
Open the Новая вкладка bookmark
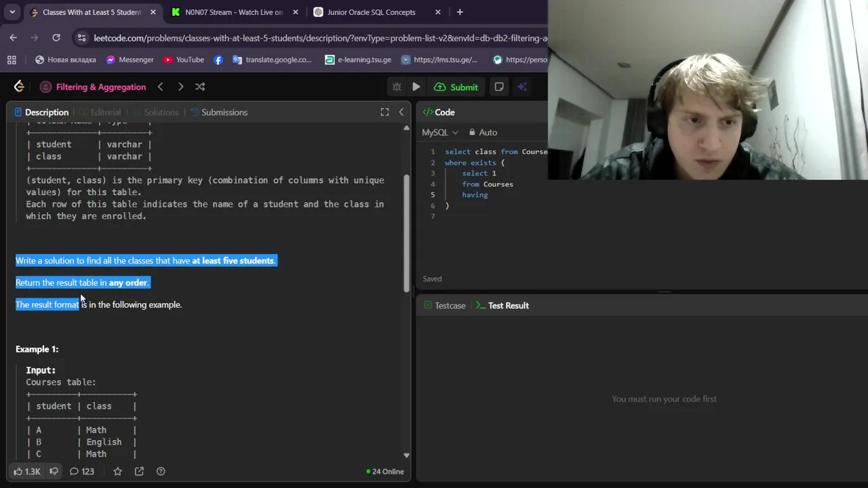(65, 60)
